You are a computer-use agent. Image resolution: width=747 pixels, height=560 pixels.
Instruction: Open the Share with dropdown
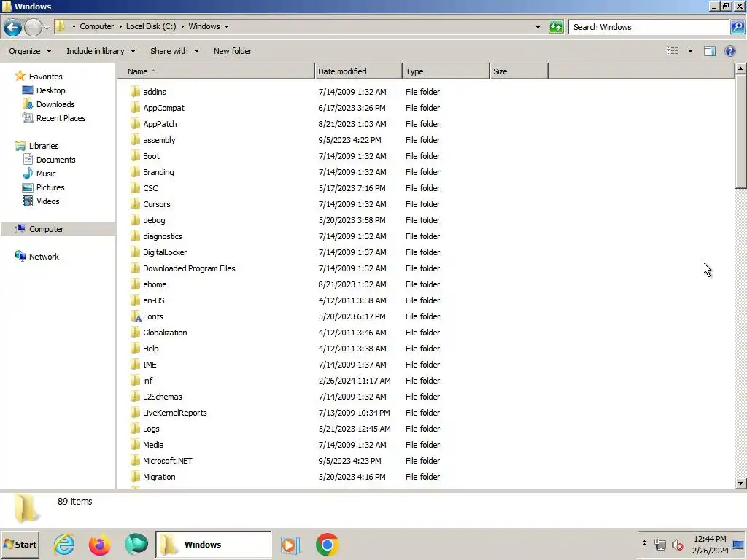[x=174, y=51]
